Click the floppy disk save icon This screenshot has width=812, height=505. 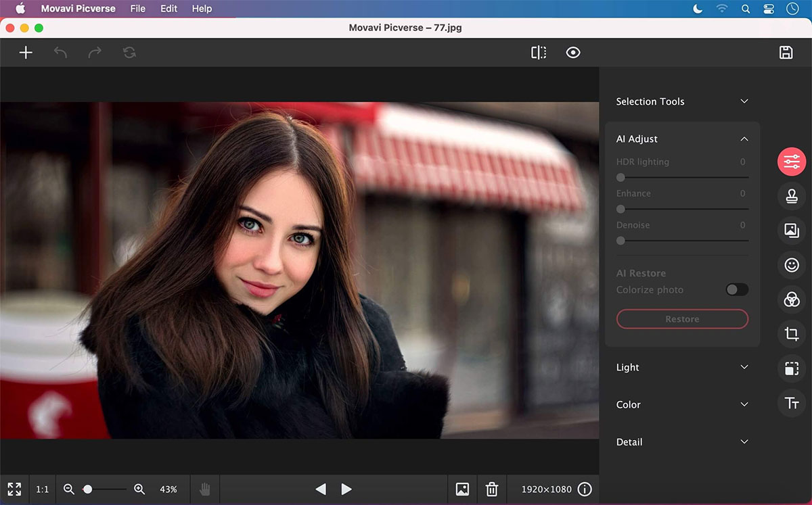[786, 53]
